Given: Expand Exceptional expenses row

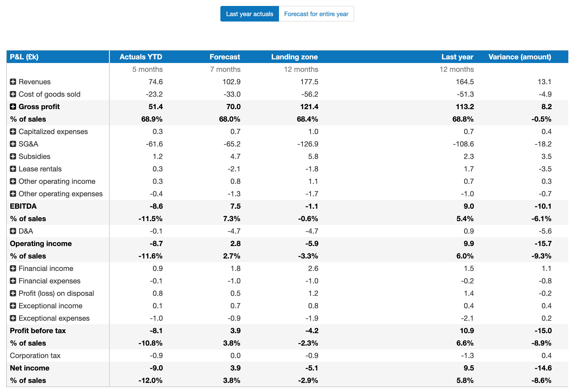Looking at the screenshot, I should pos(13,318).
